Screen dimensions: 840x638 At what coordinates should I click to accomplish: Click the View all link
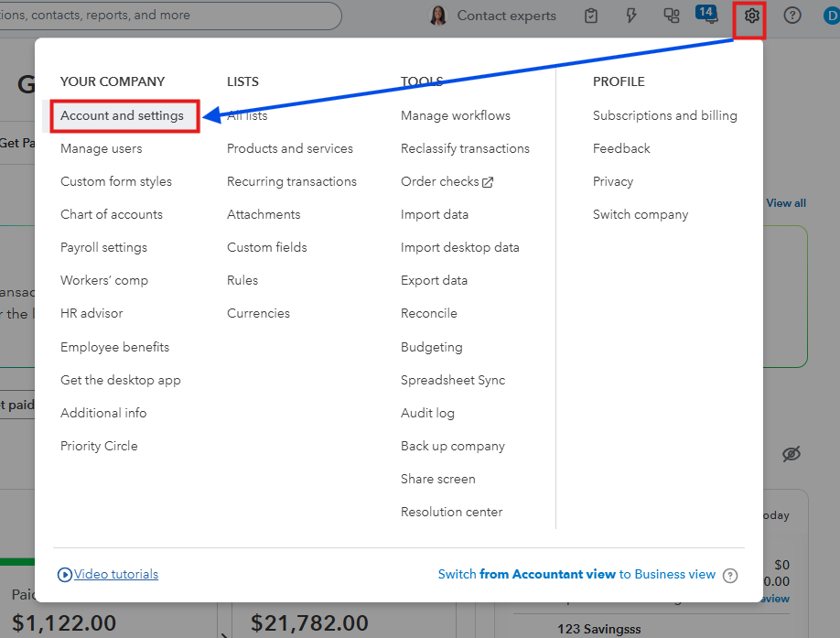tap(786, 203)
